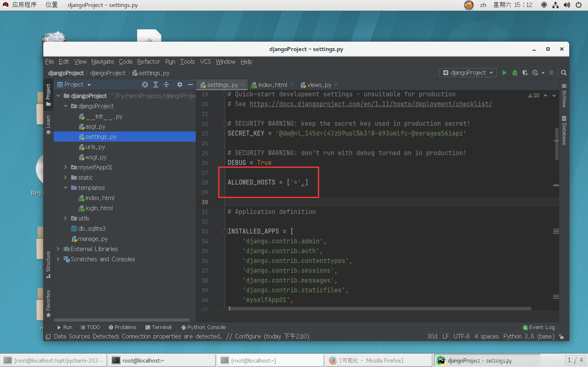Open the Problems tool window
The height and width of the screenshot is (367, 588).
(123, 327)
